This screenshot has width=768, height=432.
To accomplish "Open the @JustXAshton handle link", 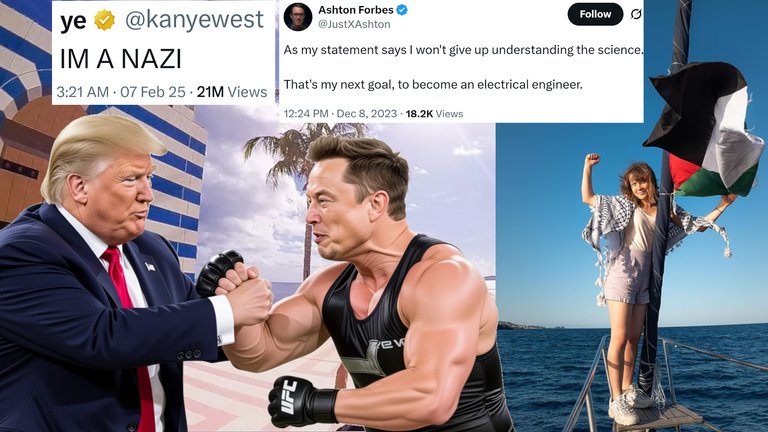I will 354,24.
